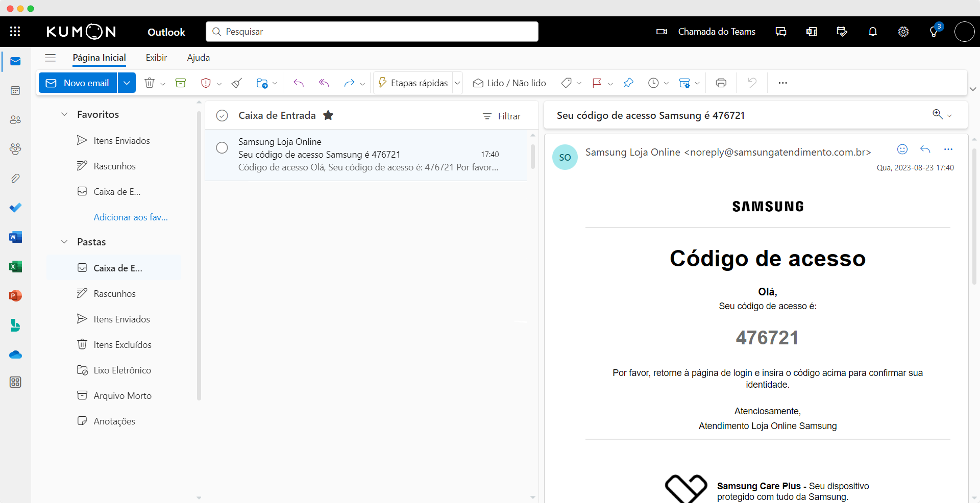
Task: Switch to the Exibir tab
Action: 156,58
